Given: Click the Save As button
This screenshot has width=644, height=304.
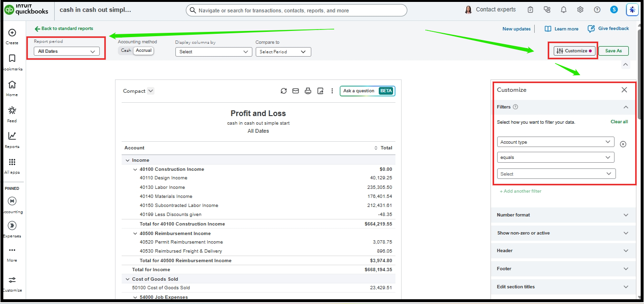Looking at the screenshot, I should point(614,51).
